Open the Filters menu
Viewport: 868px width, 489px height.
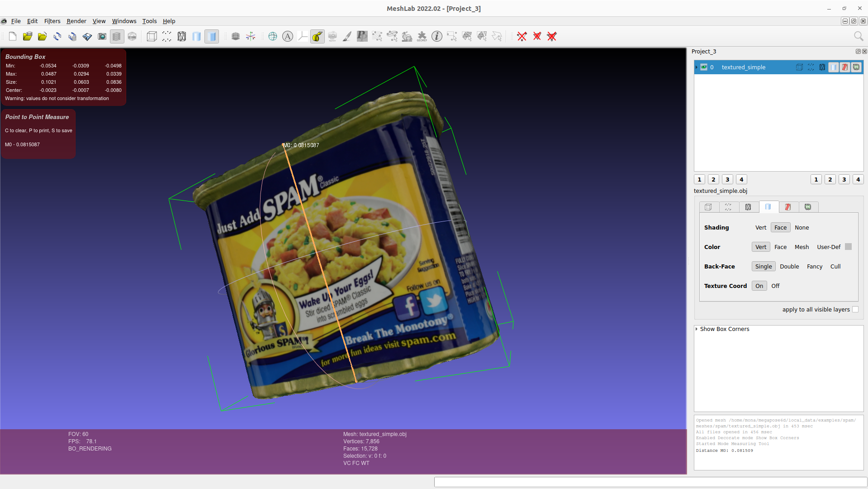coord(52,21)
